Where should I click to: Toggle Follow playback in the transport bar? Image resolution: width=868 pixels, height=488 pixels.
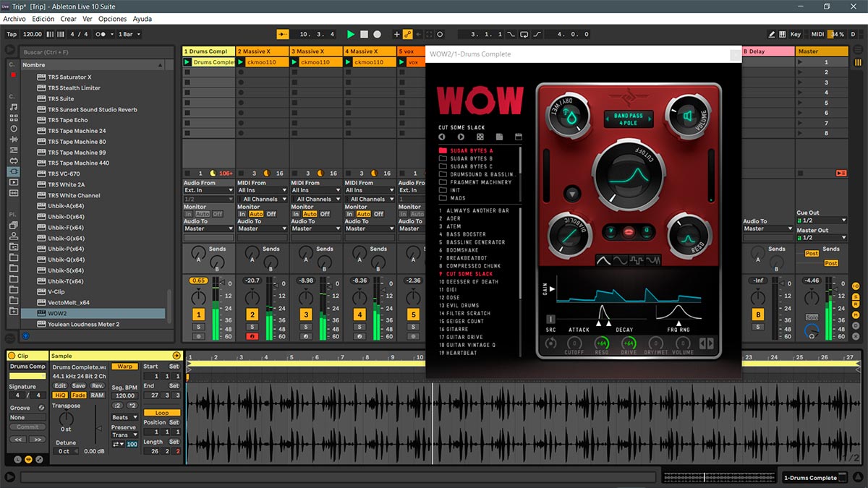[283, 34]
